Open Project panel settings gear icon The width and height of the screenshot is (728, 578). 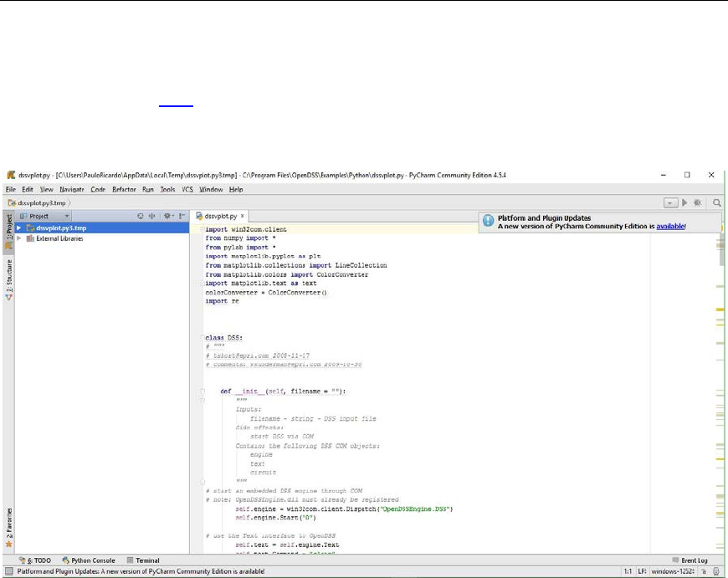tap(167, 216)
